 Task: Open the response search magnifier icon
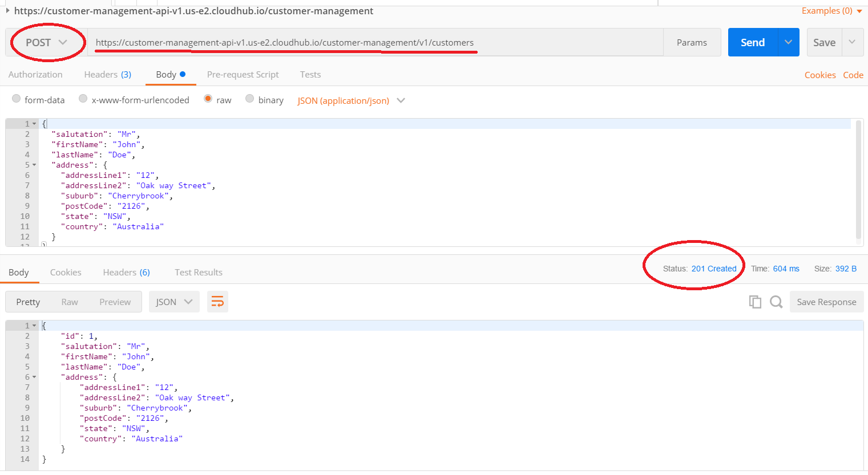pos(776,302)
